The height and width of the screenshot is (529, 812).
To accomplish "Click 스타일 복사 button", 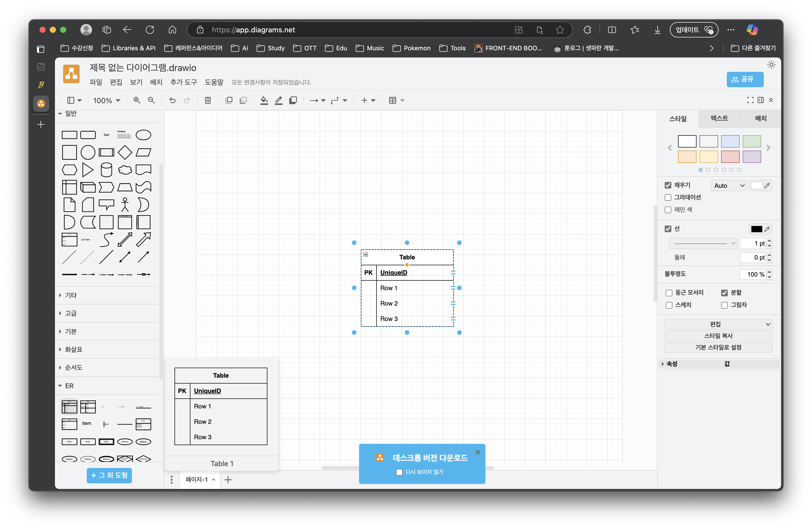I will 718,336.
